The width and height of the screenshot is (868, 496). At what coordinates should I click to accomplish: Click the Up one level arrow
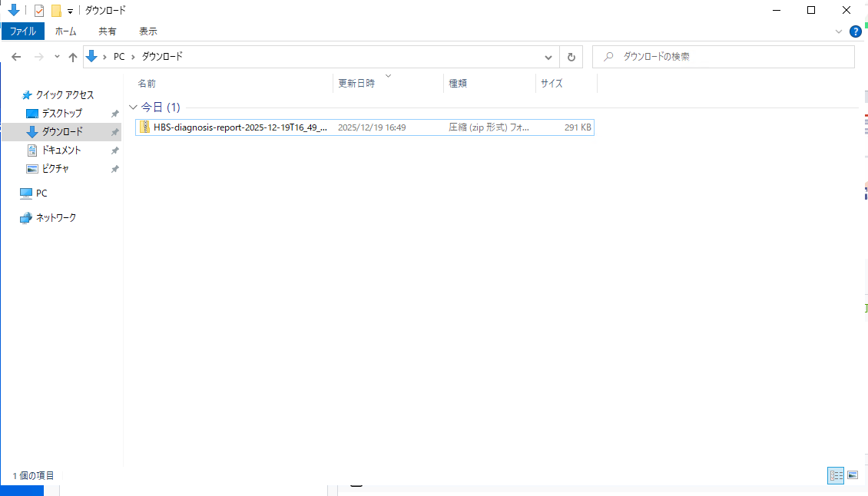click(72, 57)
